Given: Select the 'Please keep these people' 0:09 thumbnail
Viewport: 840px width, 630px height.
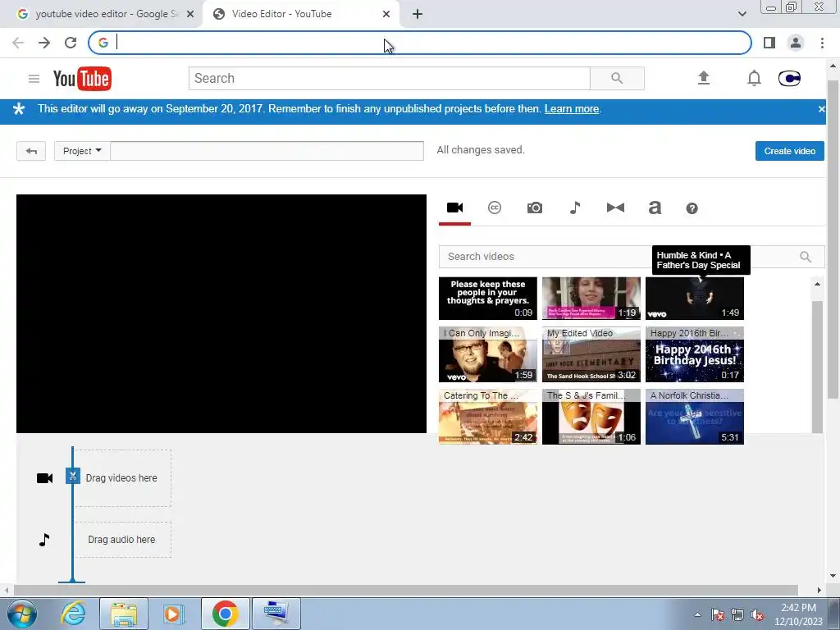Looking at the screenshot, I should click(x=487, y=298).
